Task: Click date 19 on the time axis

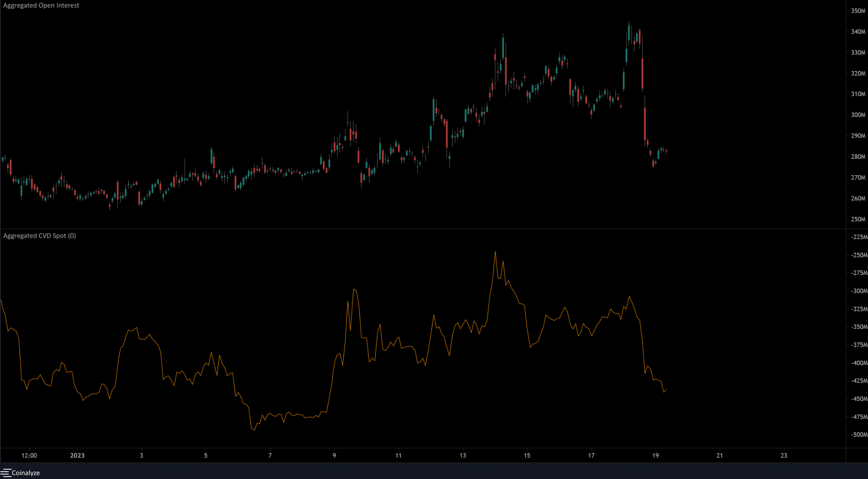Action: [x=656, y=456]
